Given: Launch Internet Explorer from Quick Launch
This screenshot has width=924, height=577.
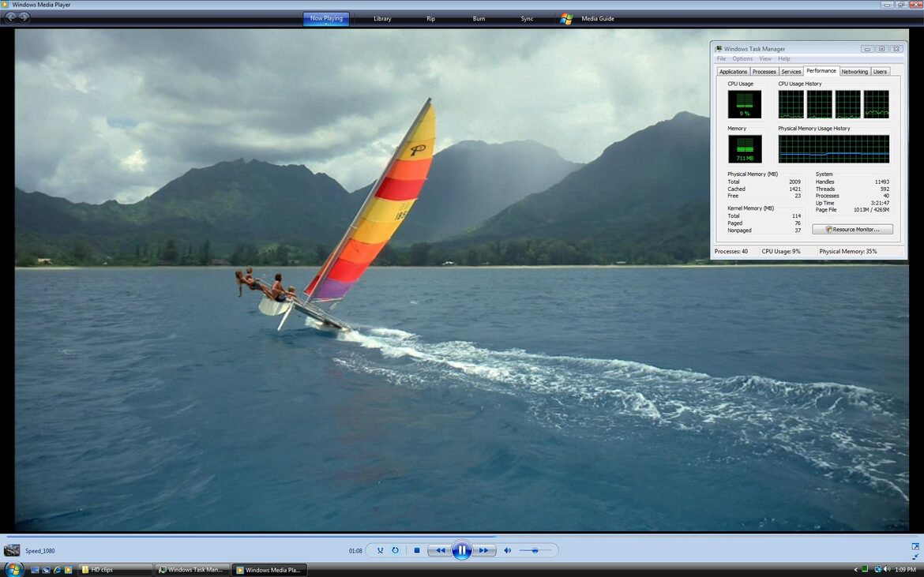Looking at the screenshot, I should pos(57,570).
